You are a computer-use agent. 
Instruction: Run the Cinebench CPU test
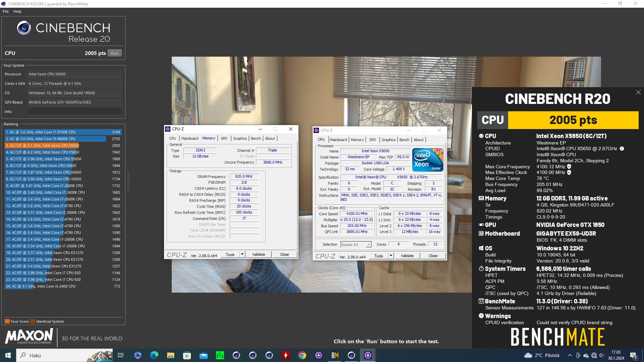[114, 53]
